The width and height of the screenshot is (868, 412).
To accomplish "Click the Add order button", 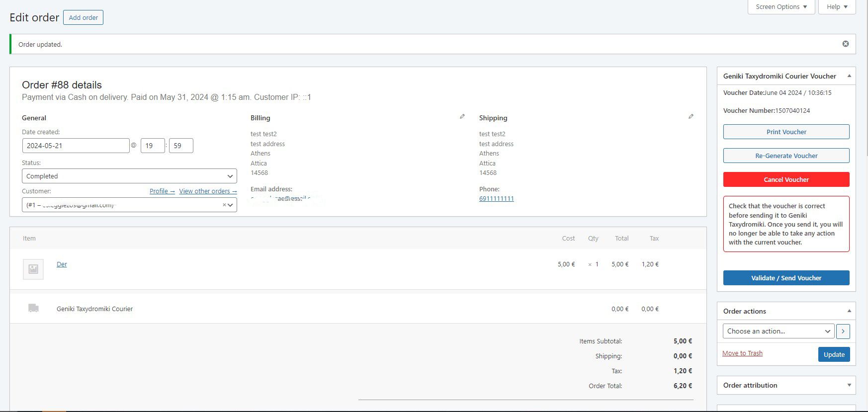I will (83, 17).
